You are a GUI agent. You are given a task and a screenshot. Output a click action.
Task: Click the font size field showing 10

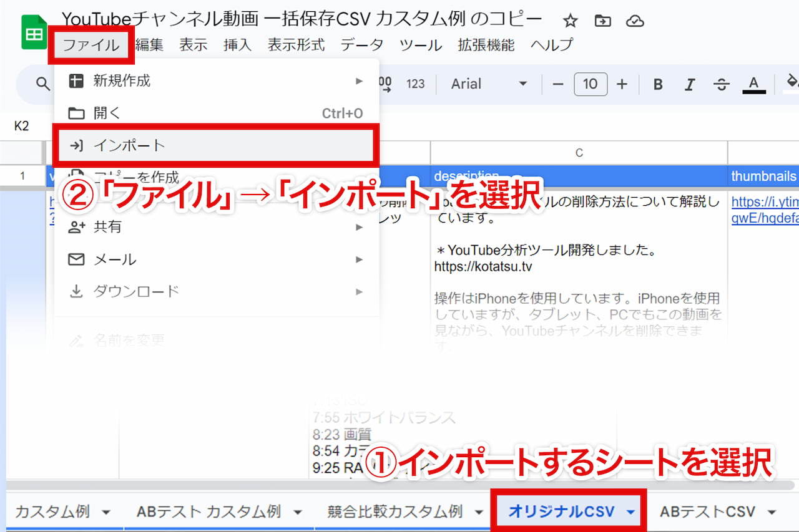click(x=591, y=84)
